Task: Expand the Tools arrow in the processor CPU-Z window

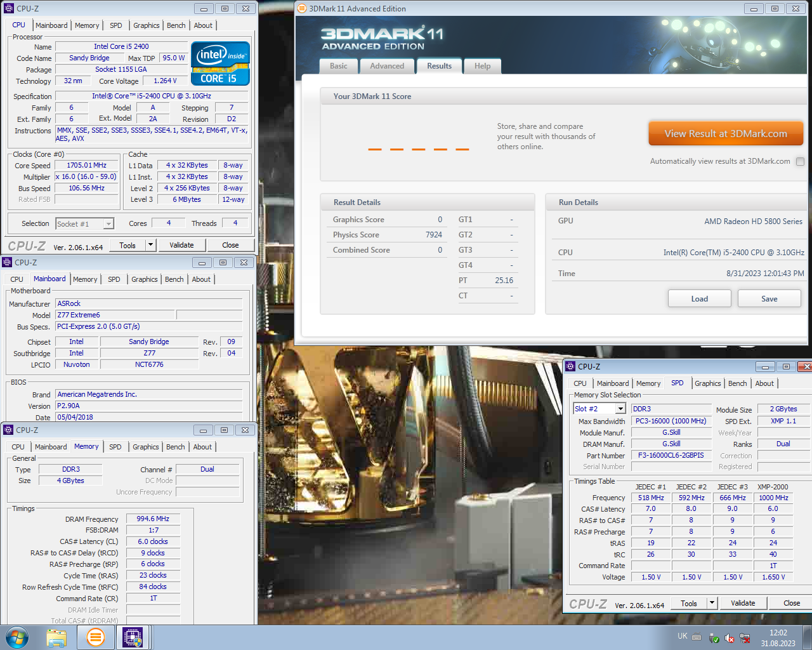Action: [x=150, y=245]
